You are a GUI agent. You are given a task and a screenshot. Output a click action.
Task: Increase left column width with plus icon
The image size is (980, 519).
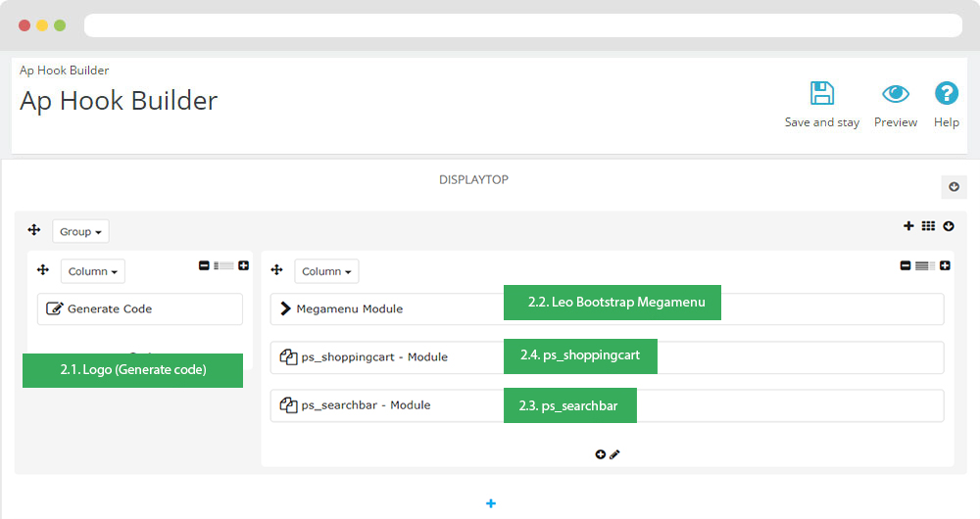coord(244,265)
